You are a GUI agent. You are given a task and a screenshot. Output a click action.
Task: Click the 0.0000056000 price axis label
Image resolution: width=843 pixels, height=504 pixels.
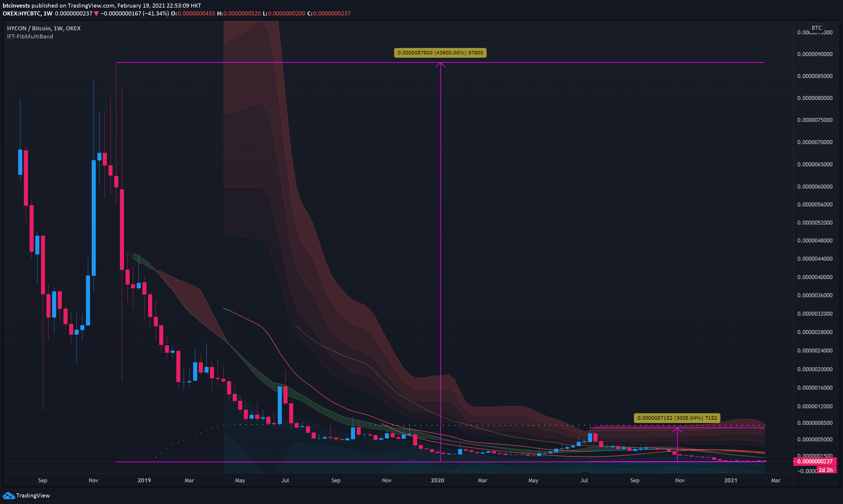pyautogui.click(x=815, y=205)
